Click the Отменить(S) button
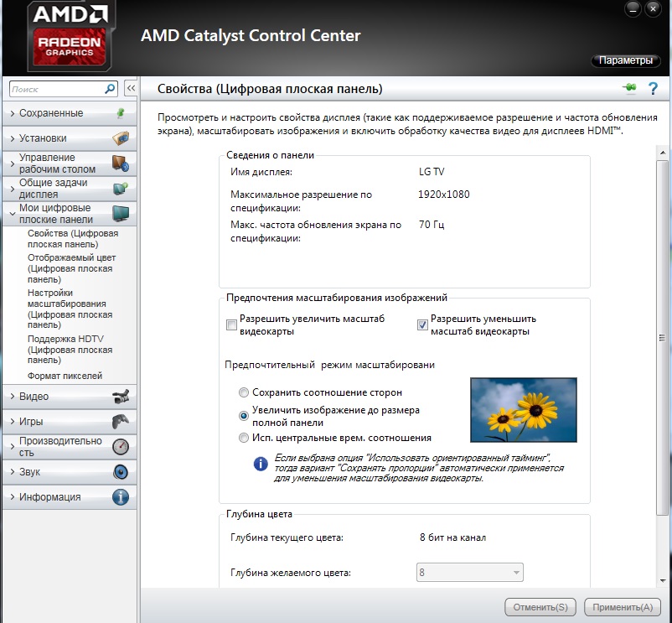672x623 pixels. [x=540, y=607]
